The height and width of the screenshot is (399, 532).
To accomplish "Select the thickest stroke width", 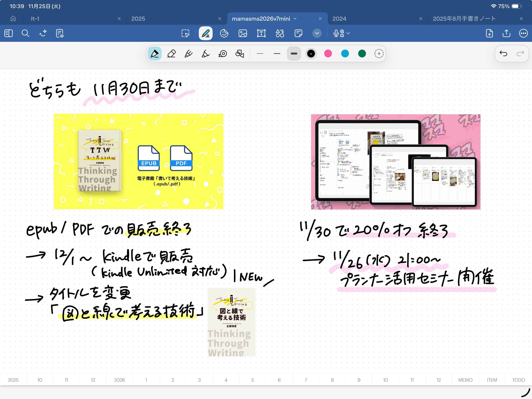I will coord(294,54).
